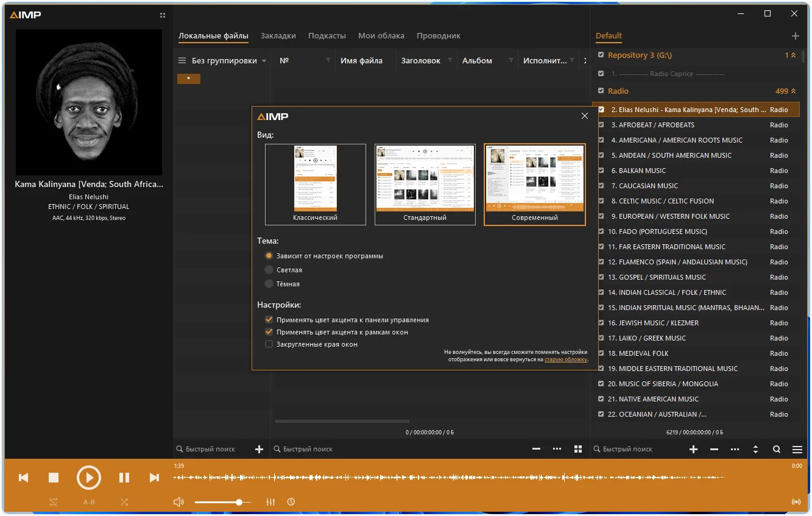
Task: Enable Закругленные края окон checkbox
Action: pyautogui.click(x=269, y=344)
